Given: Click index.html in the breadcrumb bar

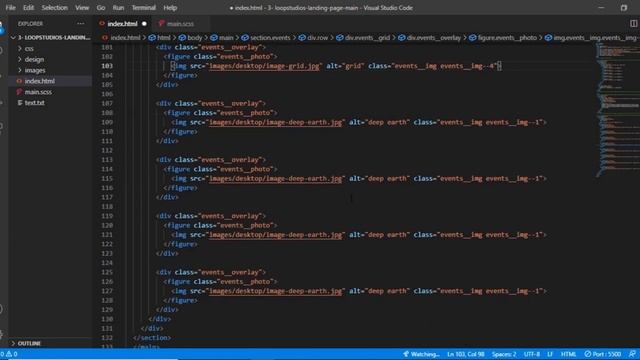Looking at the screenshot, I should click(125, 38).
